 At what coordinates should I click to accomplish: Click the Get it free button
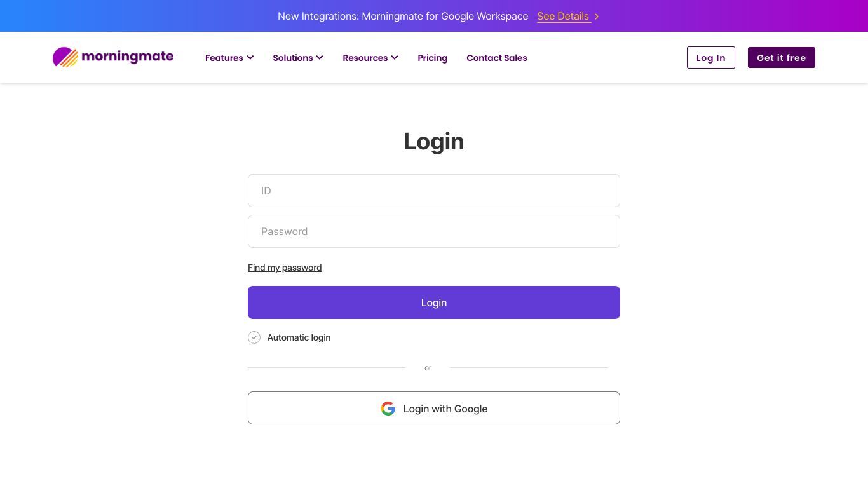tap(782, 58)
